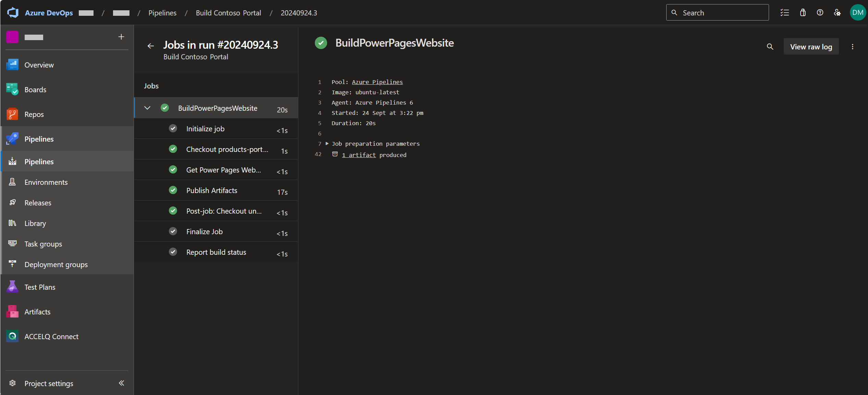The image size is (868, 395).
Task: Open Repos from the sidebar
Action: coord(34,114)
